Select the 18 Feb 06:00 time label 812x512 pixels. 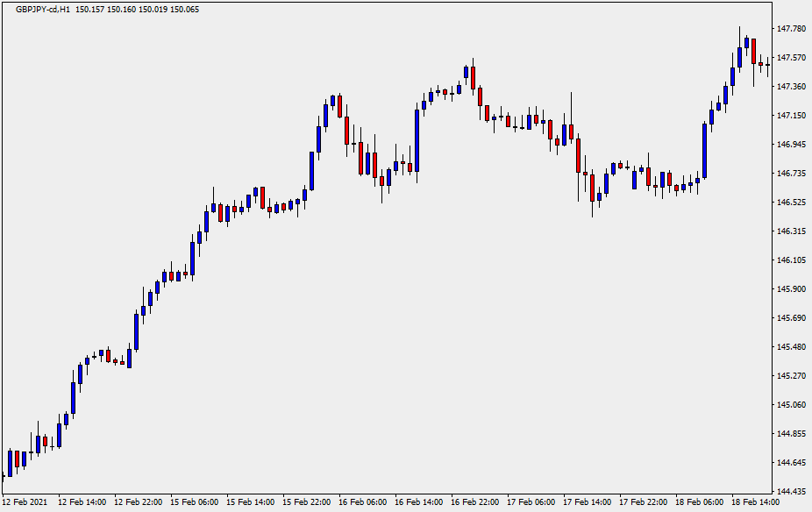[x=699, y=502]
